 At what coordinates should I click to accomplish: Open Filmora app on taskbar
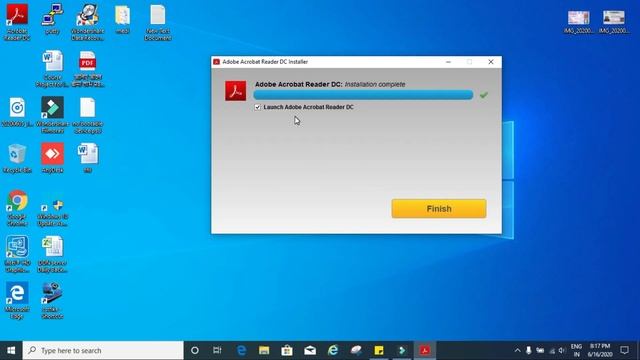[x=402, y=350]
